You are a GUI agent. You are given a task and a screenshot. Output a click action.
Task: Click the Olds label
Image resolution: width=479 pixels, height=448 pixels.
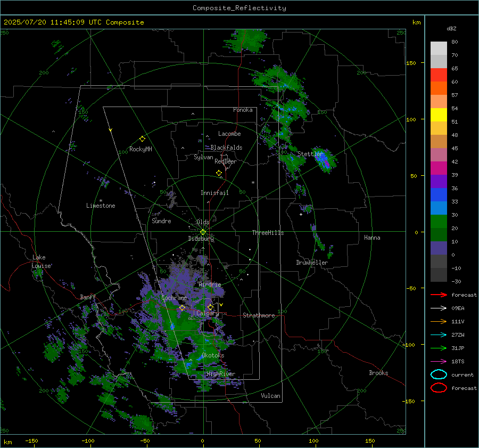pos(203,222)
